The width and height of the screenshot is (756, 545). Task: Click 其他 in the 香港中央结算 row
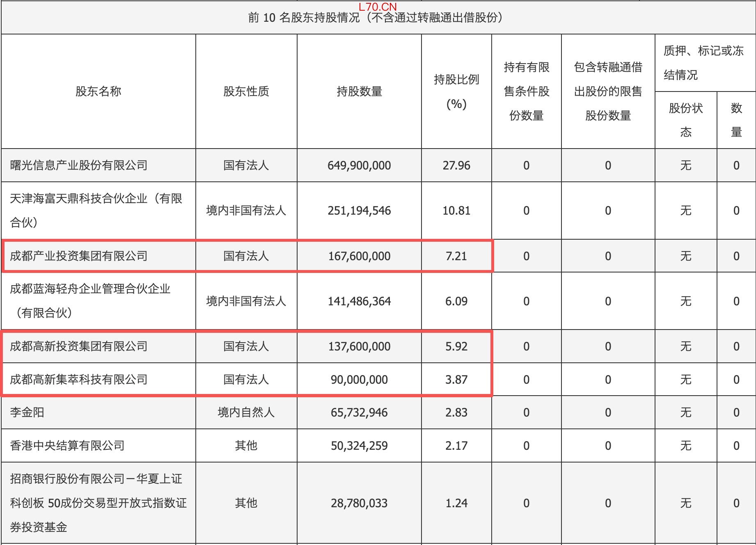pyautogui.click(x=246, y=446)
